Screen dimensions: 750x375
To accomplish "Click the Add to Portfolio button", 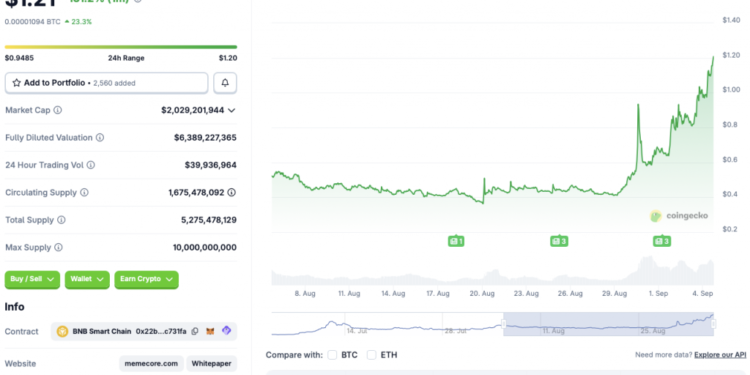I will pyautogui.click(x=106, y=83).
